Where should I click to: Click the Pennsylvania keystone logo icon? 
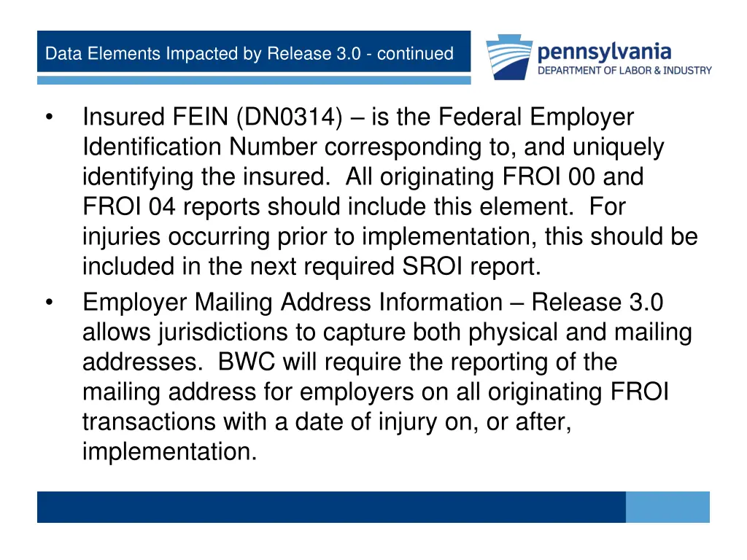tap(508, 57)
